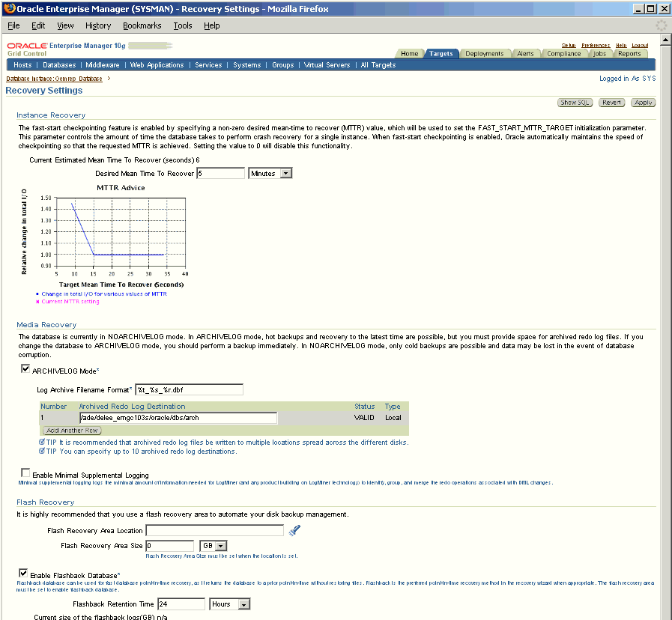The image size is (672, 620).
Task: Click the Desired Mean Time To Recover field
Action: click(x=221, y=173)
